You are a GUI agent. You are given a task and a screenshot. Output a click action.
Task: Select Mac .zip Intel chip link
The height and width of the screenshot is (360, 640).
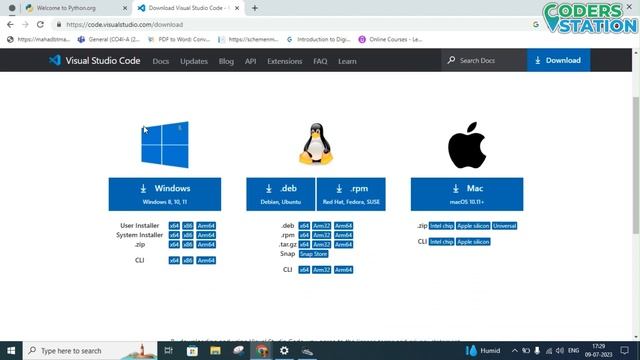point(441,226)
